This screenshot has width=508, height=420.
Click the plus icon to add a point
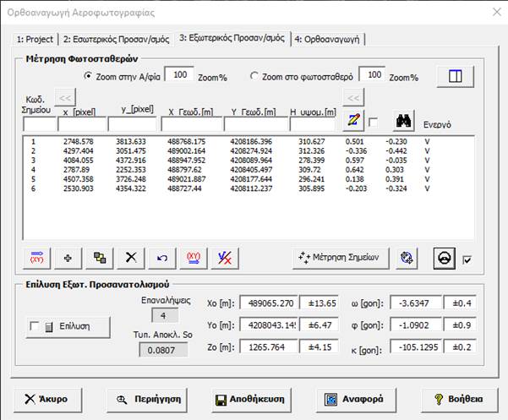click(x=68, y=257)
